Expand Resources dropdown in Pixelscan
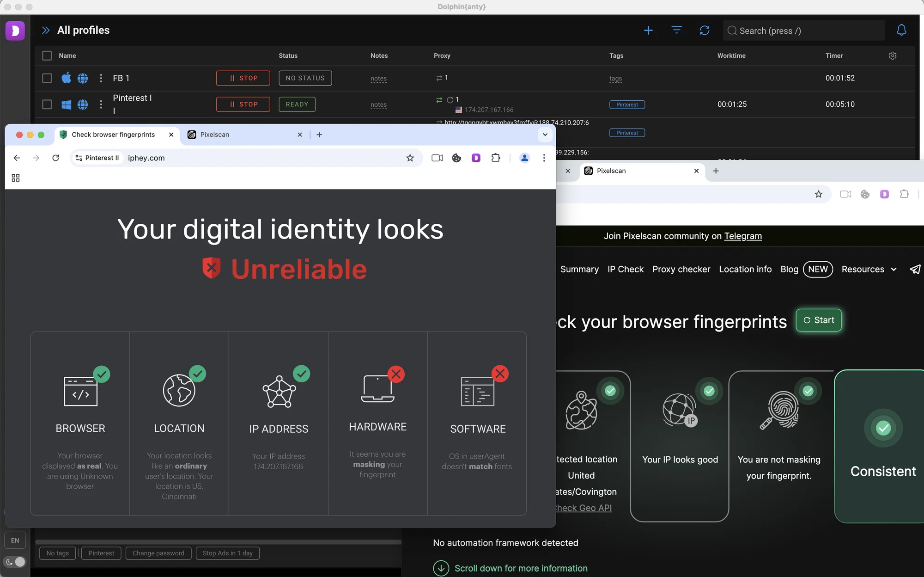The width and height of the screenshot is (924, 577). 869,270
